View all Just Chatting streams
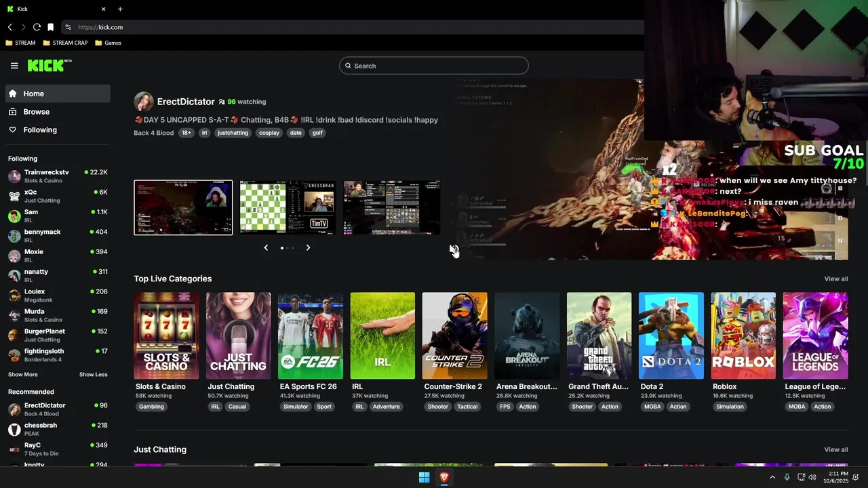The height and width of the screenshot is (488, 868). 836,450
